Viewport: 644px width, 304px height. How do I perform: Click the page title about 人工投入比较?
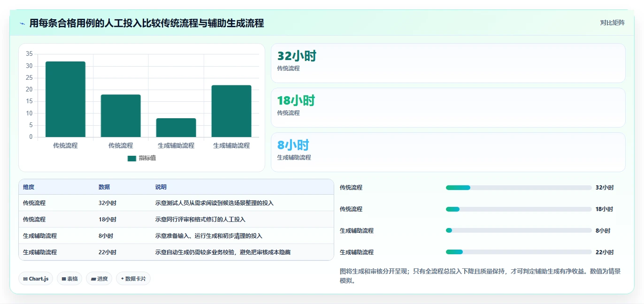[x=146, y=23]
